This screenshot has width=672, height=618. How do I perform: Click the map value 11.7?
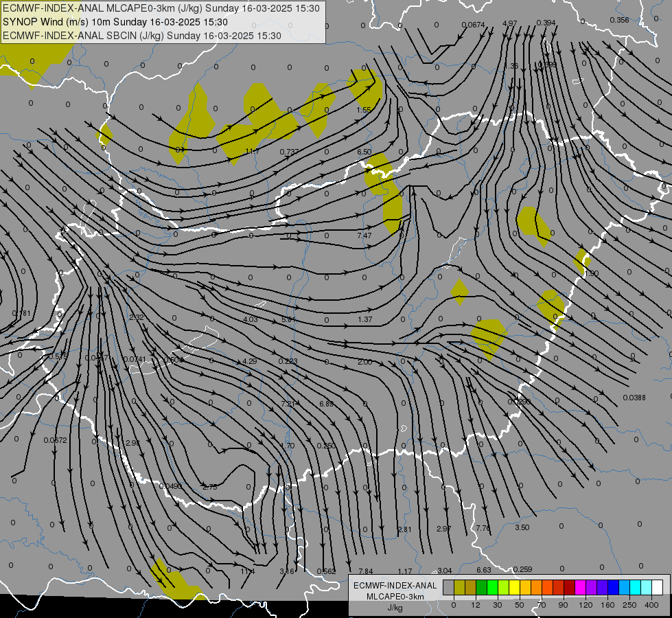(x=252, y=151)
